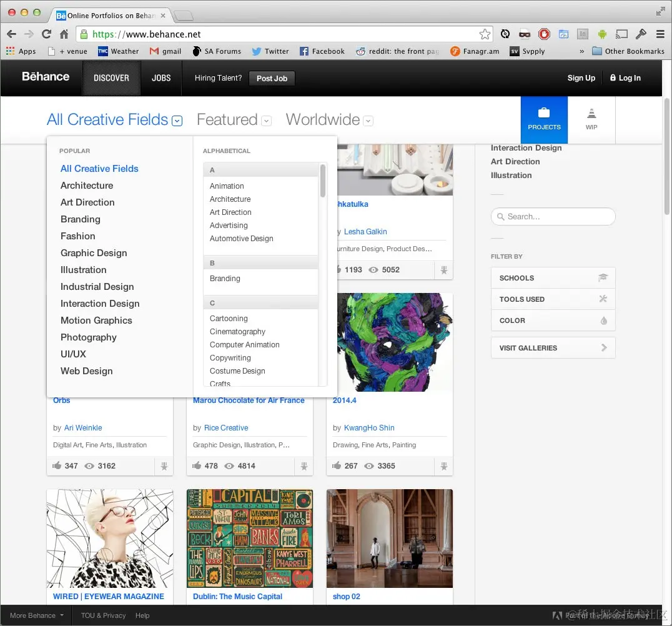Click thumbs-up icon on the Orbs card

coord(57,465)
